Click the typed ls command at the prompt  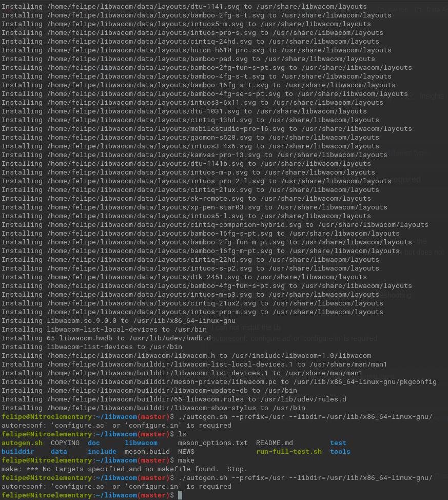tap(182, 434)
